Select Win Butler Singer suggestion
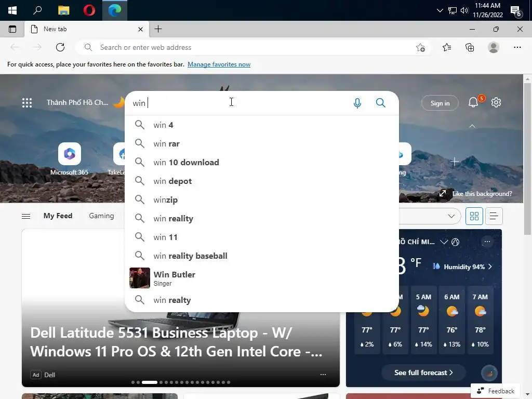The image size is (532, 399). coord(262,278)
